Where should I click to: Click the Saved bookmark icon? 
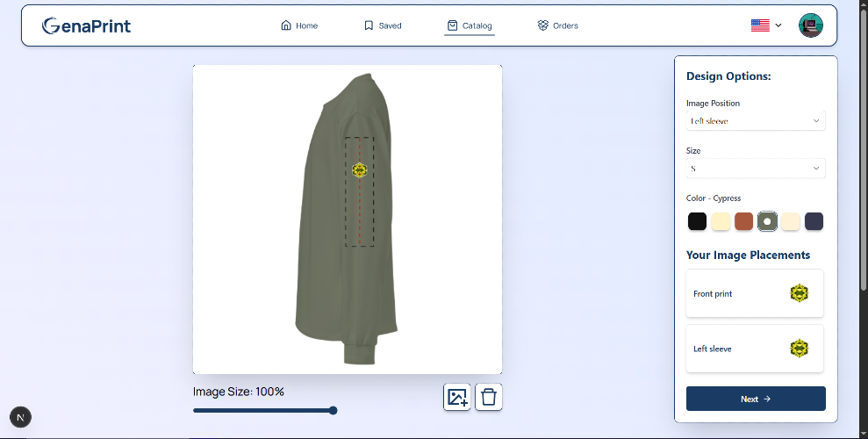pyautogui.click(x=369, y=25)
